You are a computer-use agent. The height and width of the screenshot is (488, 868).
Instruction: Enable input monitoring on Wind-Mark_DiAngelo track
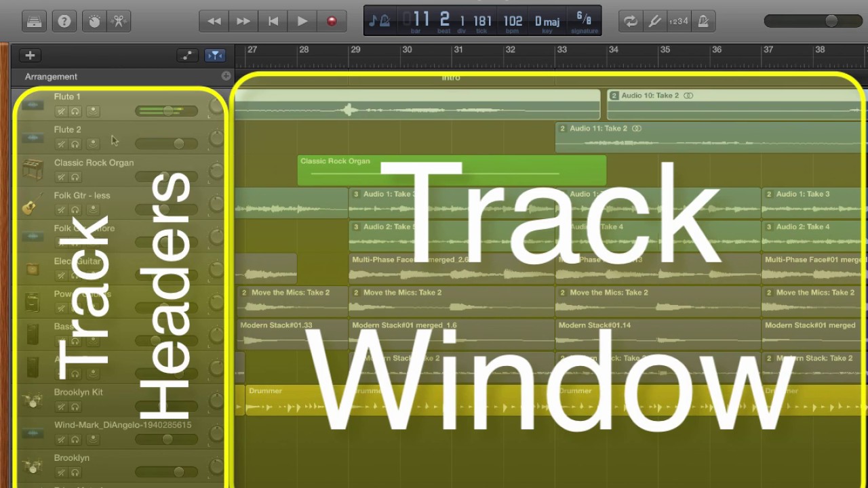click(93, 439)
